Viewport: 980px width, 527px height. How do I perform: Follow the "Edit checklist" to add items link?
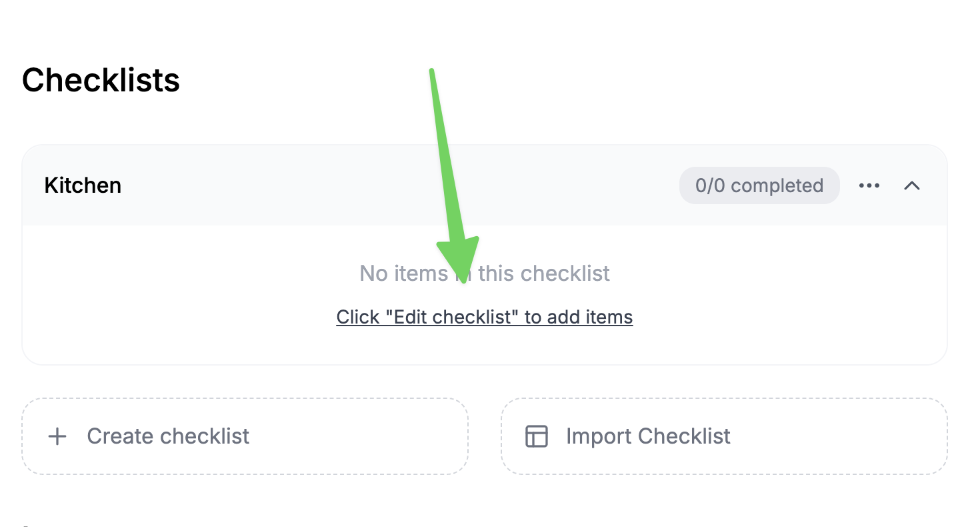[x=485, y=317]
